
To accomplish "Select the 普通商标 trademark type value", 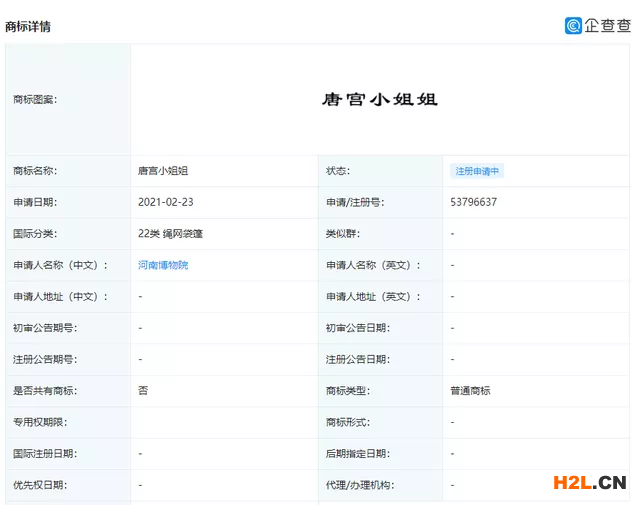I will 470,391.
